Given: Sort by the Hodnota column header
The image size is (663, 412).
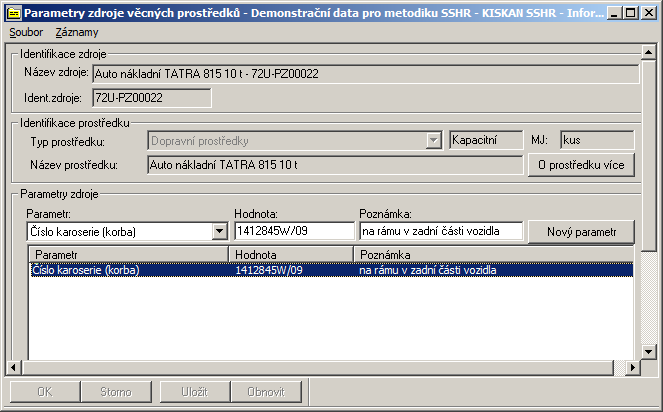Looking at the screenshot, I should [x=291, y=255].
